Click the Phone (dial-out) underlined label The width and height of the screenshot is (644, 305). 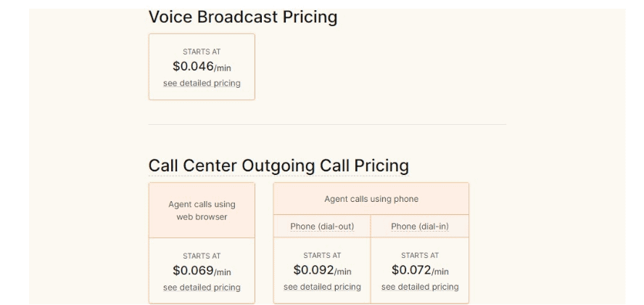coord(322,227)
